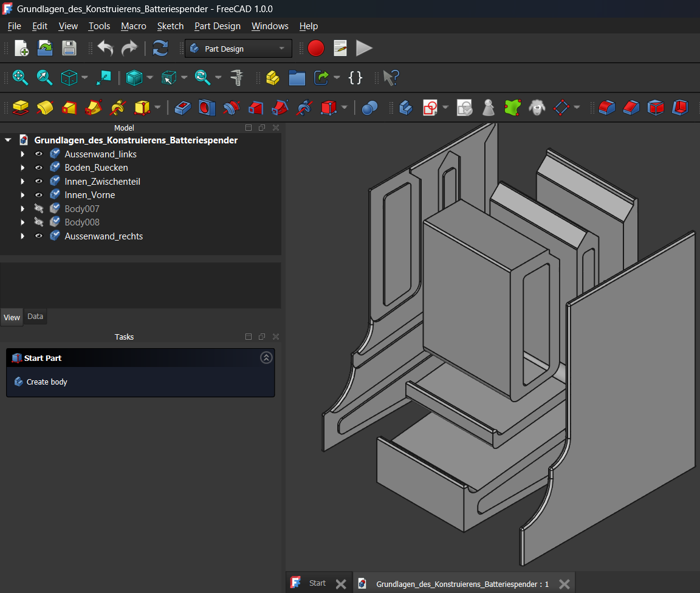Refresh the active document

tap(160, 48)
